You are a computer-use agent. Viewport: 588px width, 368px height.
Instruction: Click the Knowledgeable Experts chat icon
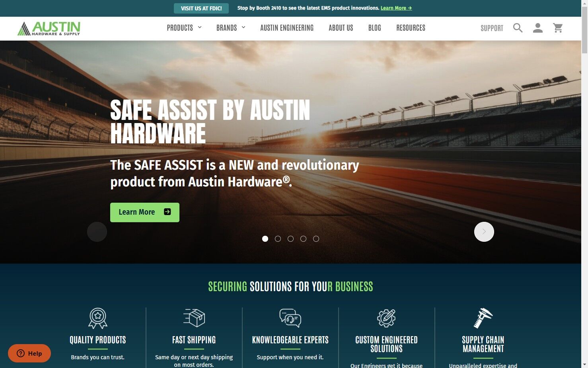[x=290, y=318]
